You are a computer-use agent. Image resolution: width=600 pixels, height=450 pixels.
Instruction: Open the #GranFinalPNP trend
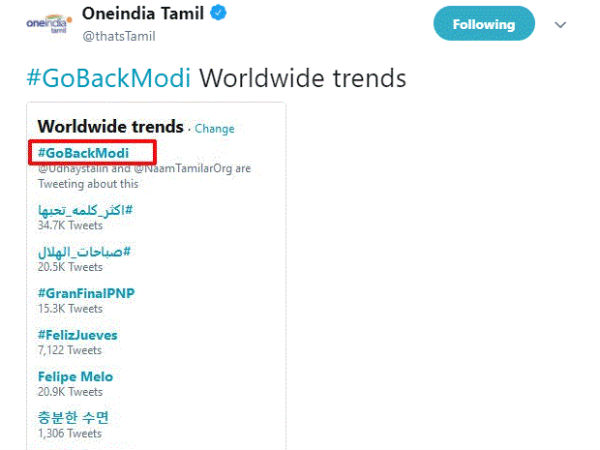(86, 293)
